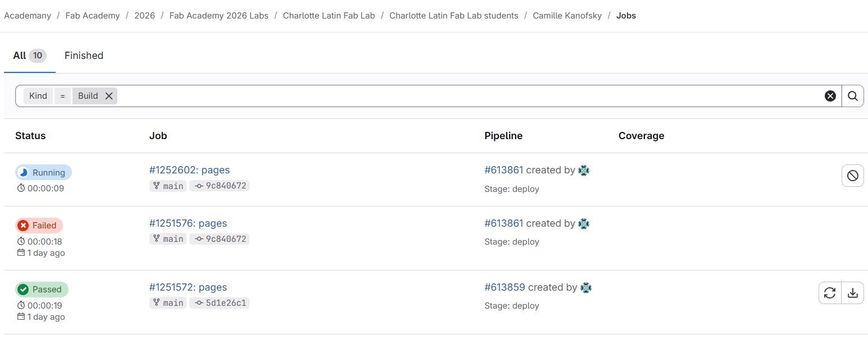Clear the search filter field
The width and height of the screenshot is (868, 340).
pyautogui.click(x=830, y=96)
